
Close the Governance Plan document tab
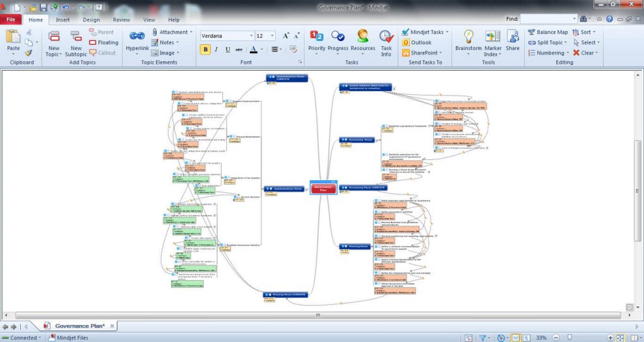pos(112,326)
